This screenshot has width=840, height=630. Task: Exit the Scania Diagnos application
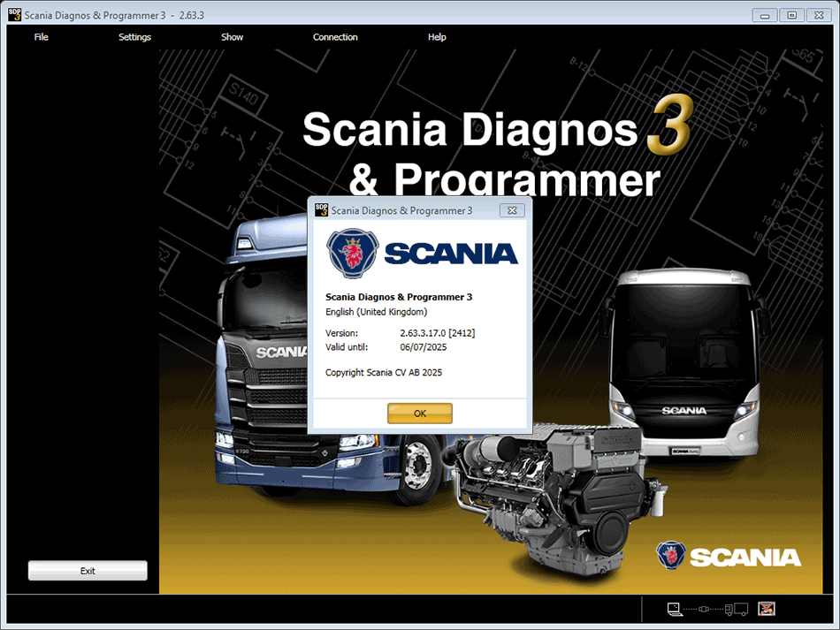coord(88,571)
